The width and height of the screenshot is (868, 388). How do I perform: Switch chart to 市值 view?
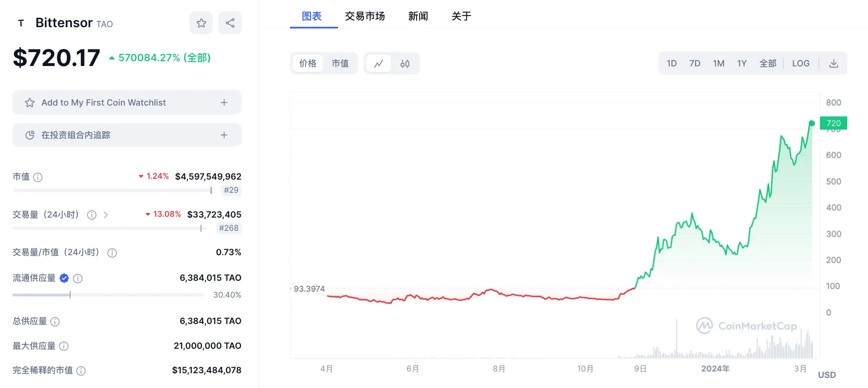(x=340, y=63)
